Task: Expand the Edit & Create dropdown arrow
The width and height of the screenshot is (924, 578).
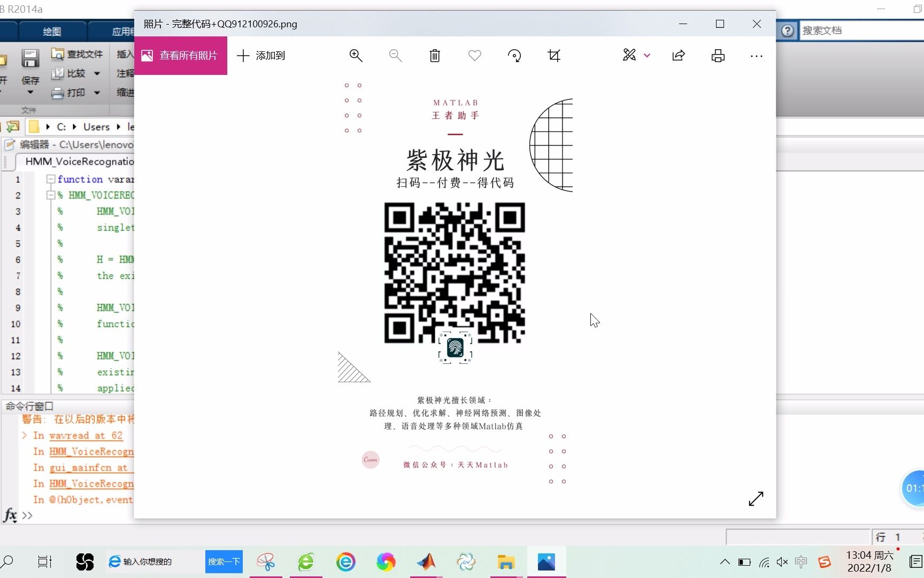Action: [647, 55]
